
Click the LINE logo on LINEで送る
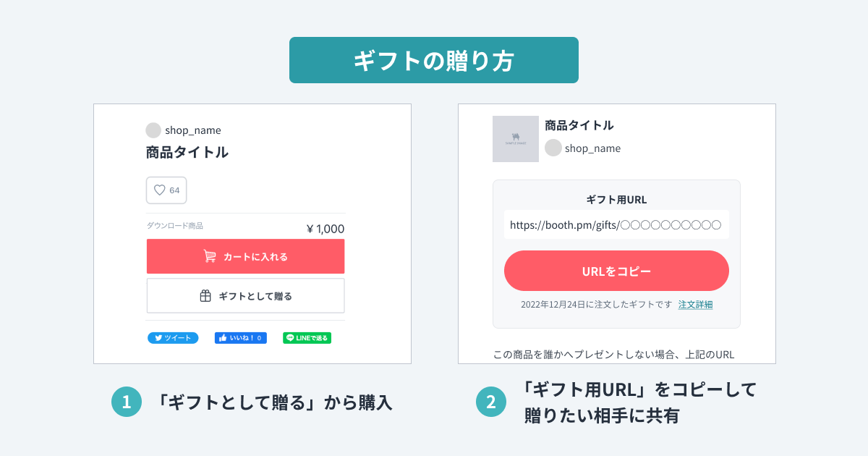(x=290, y=338)
